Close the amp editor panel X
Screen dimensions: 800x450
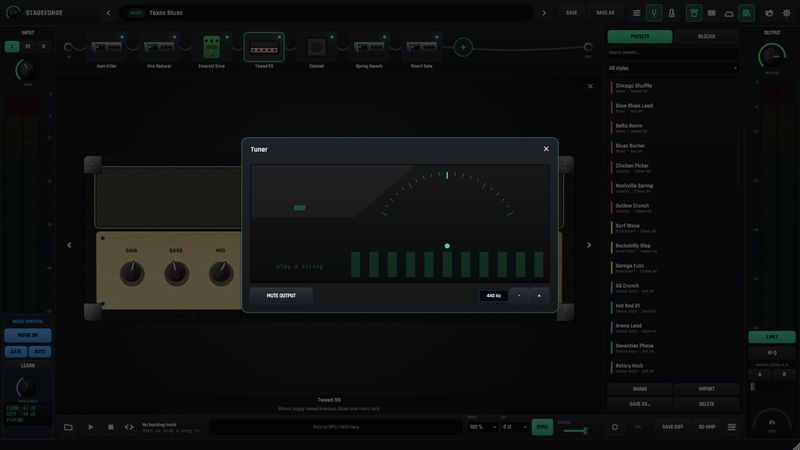click(x=590, y=86)
